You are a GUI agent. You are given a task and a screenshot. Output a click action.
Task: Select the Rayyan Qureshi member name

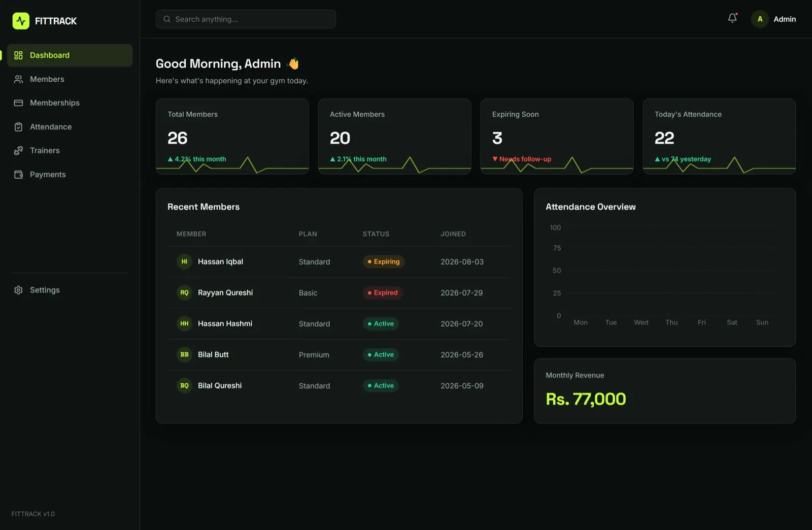coord(225,292)
